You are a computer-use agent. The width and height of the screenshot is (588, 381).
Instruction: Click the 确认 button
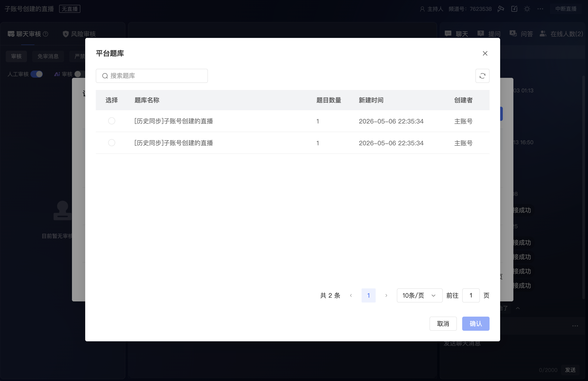click(476, 323)
